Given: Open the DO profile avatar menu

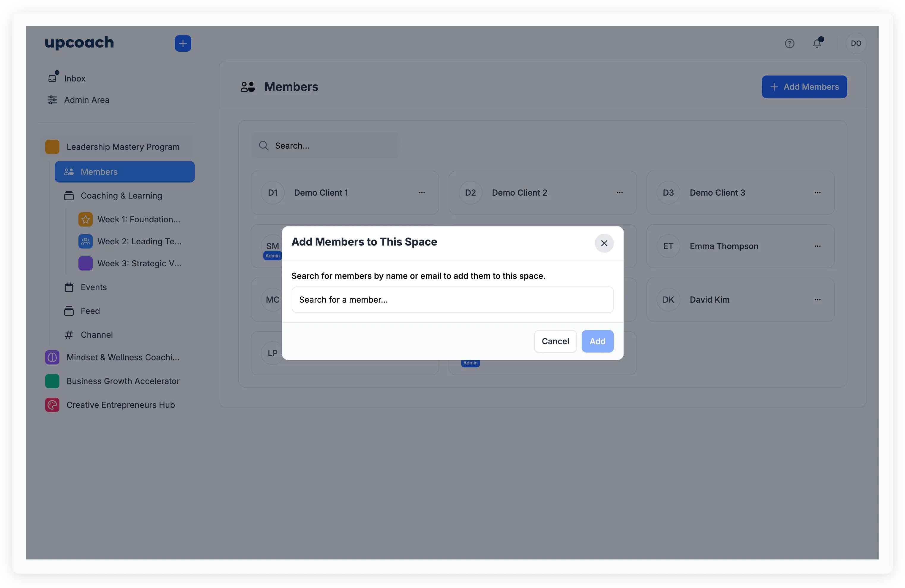Looking at the screenshot, I should click(856, 43).
